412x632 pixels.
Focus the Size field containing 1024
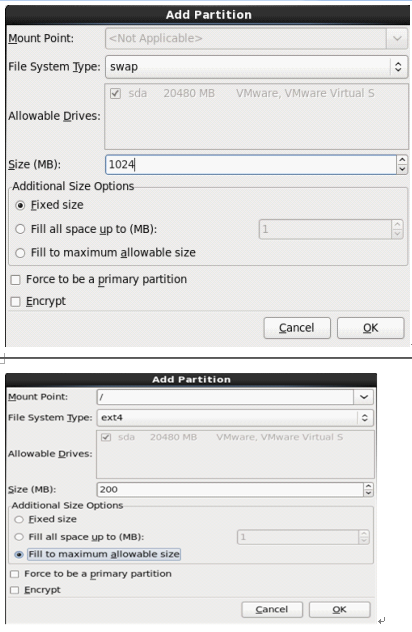[x=251, y=164]
